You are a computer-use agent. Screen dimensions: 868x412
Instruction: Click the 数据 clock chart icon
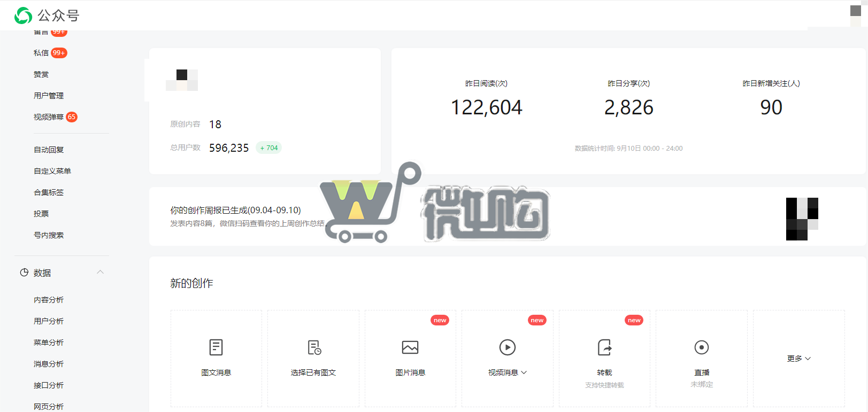[x=24, y=273]
